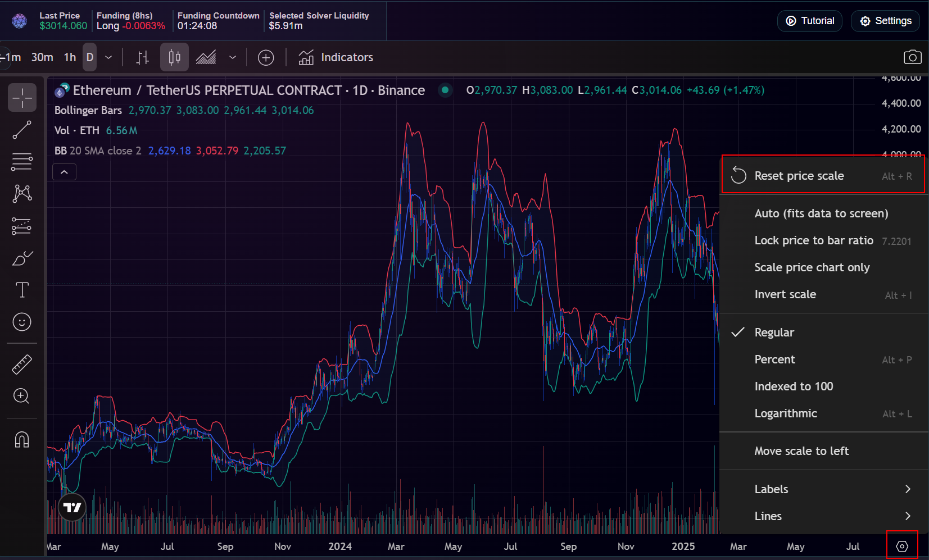Open the Fibonacci retracement tools
929x560 pixels.
tap(22, 162)
